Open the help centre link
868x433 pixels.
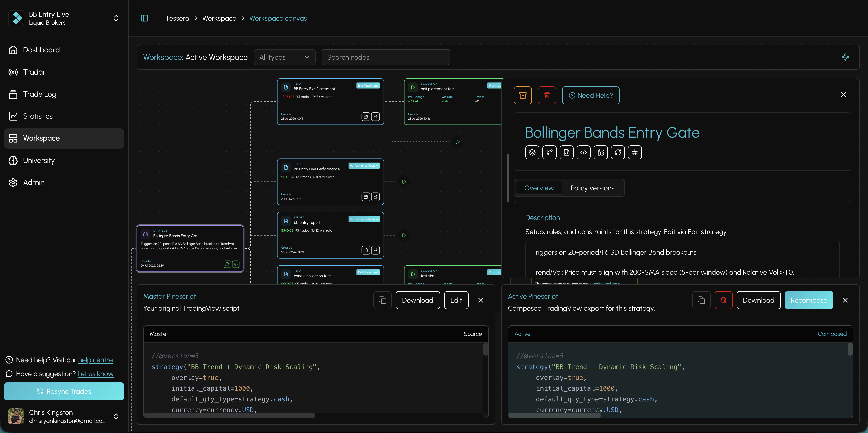click(95, 360)
